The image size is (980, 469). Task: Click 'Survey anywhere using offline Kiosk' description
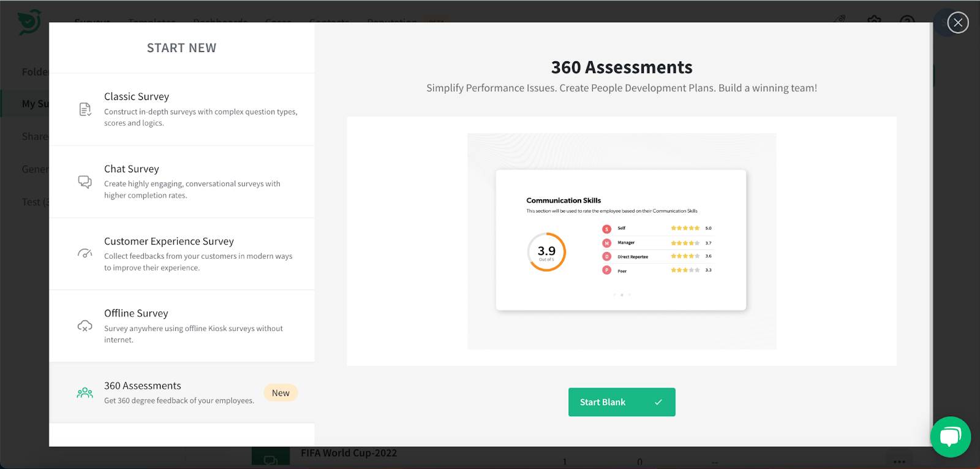(194, 334)
